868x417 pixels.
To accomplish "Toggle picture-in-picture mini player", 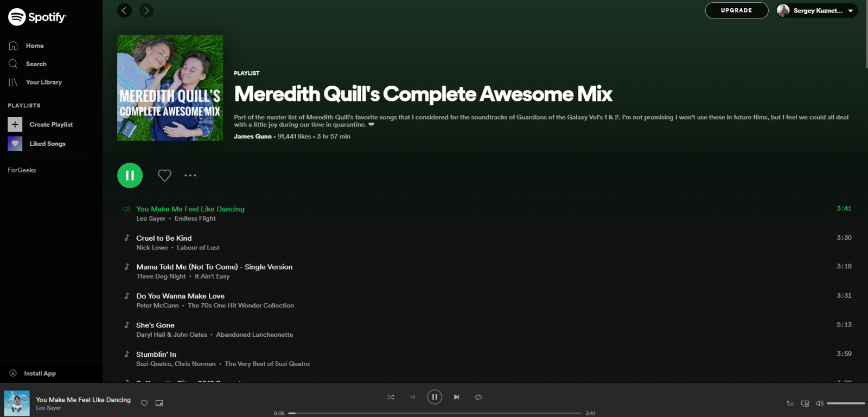I will (159, 403).
